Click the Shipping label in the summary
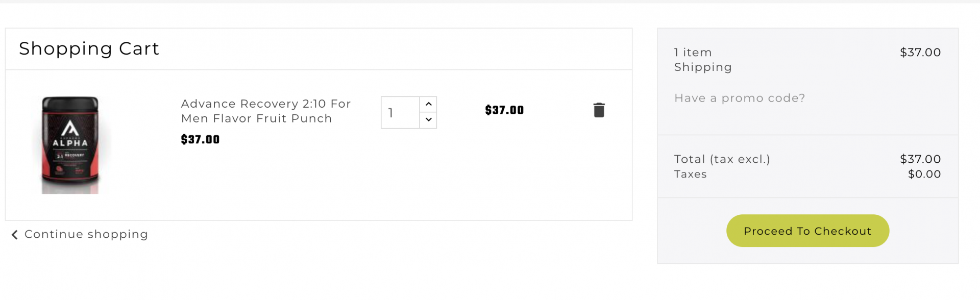 click(x=703, y=67)
